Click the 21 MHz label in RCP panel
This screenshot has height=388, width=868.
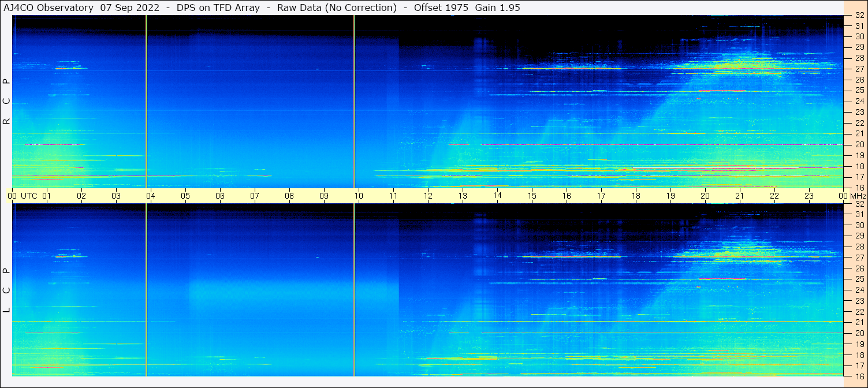point(859,133)
